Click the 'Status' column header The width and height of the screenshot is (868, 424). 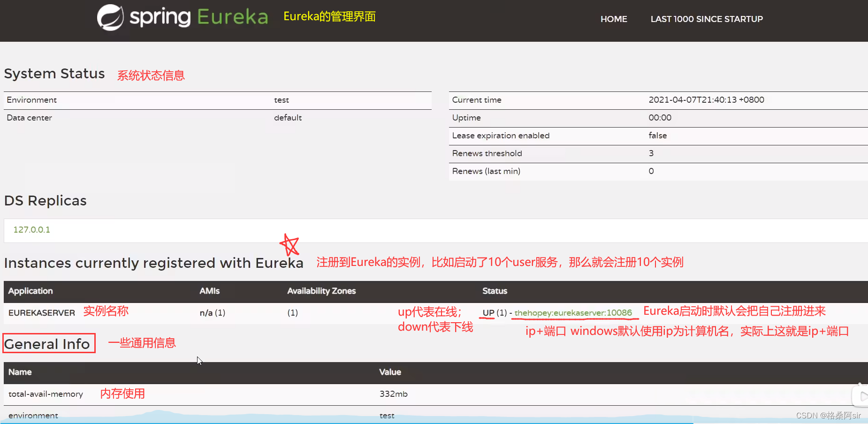click(x=495, y=291)
